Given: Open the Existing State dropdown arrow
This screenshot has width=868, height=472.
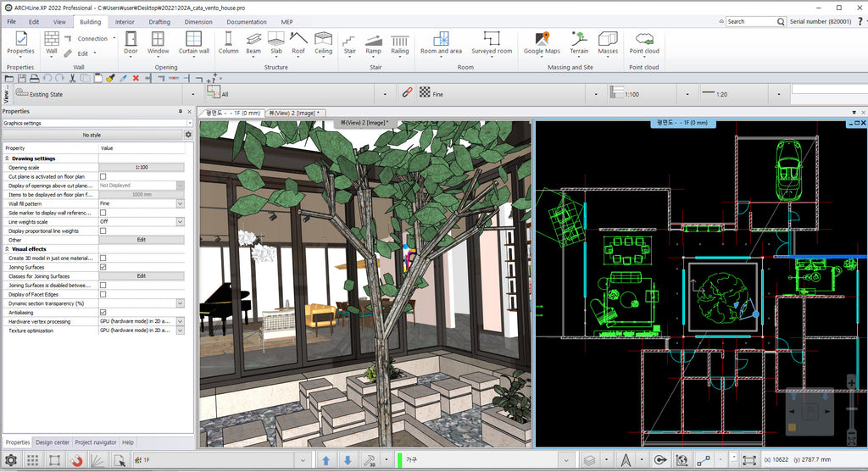Looking at the screenshot, I should coord(192,95).
